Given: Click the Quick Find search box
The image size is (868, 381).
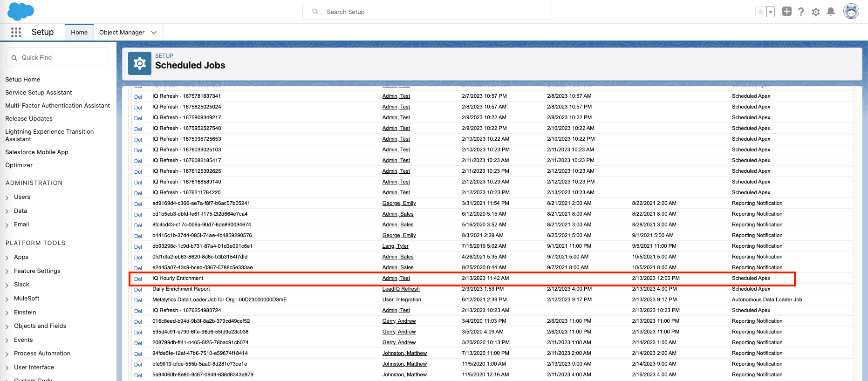Looking at the screenshot, I should (57, 58).
